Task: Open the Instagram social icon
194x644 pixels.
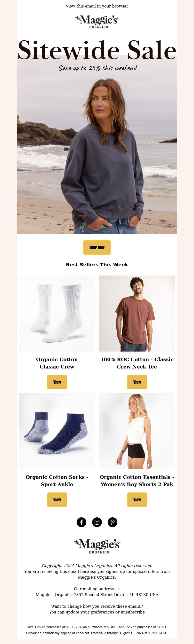Action: pyautogui.click(x=97, y=522)
